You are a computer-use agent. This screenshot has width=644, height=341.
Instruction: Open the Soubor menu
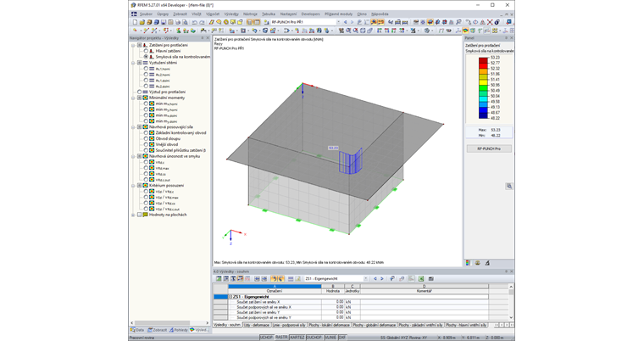tap(146, 14)
